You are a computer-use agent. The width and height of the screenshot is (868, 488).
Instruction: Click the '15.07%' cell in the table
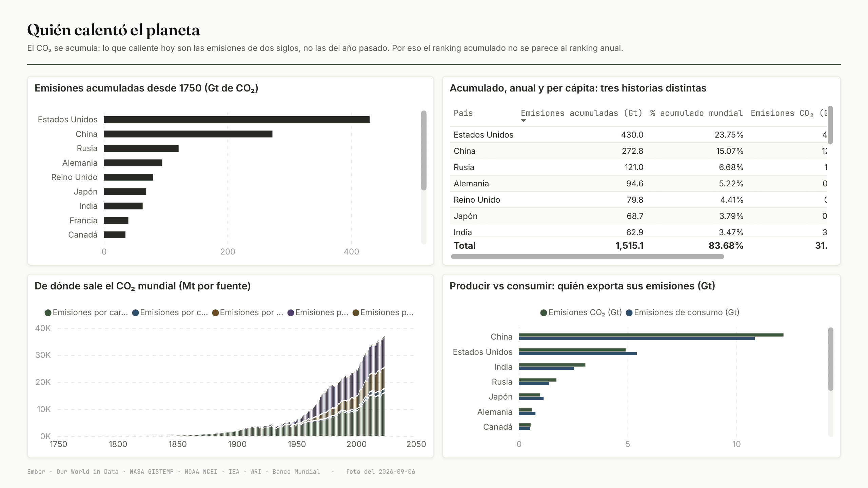730,151
